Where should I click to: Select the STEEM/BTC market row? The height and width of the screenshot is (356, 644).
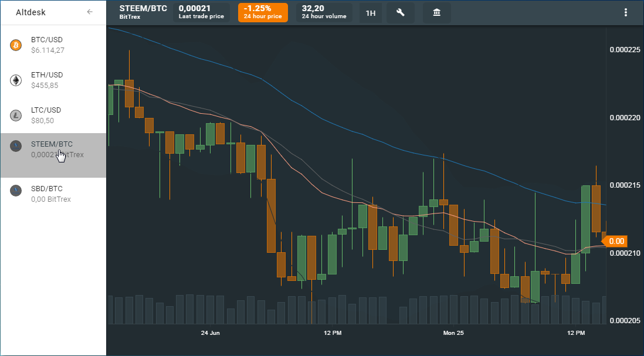53,155
